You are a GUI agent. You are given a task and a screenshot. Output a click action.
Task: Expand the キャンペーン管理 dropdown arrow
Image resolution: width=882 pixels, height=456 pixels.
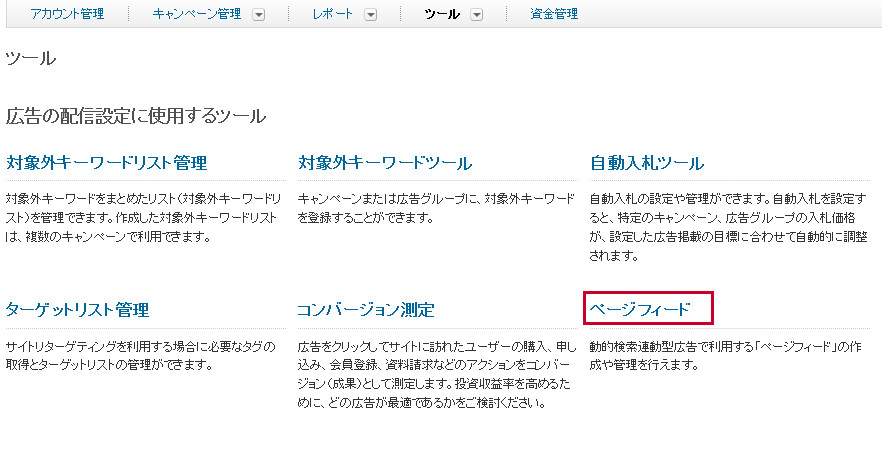[x=258, y=15]
